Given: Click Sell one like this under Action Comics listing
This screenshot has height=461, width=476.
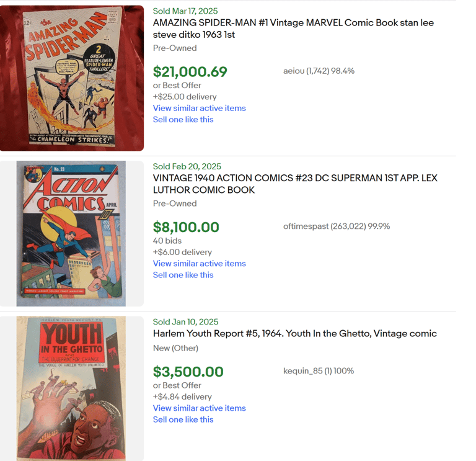Looking at the screenshot, I should 183,274.
